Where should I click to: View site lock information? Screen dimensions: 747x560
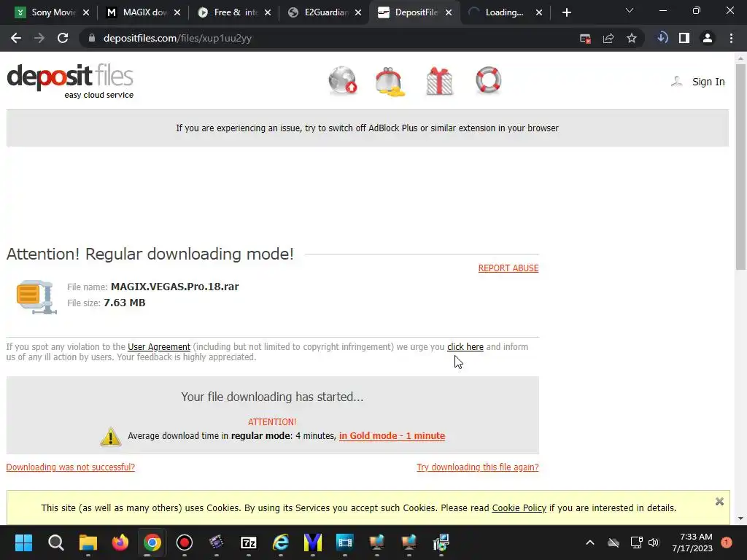tap(92, 38)
